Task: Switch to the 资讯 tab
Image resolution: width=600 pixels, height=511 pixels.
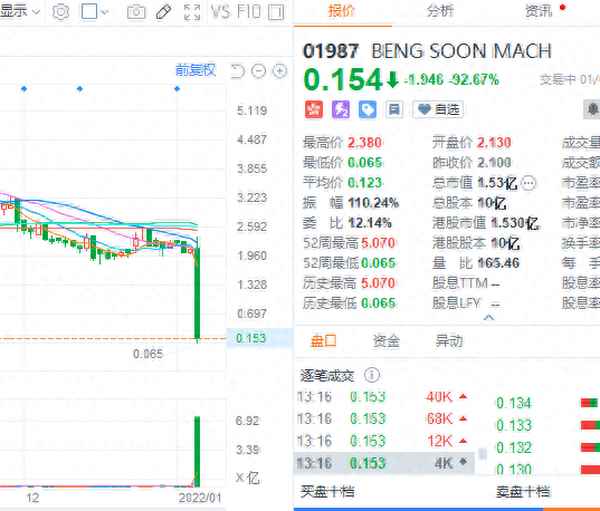Action: click(x=539, y=11)
